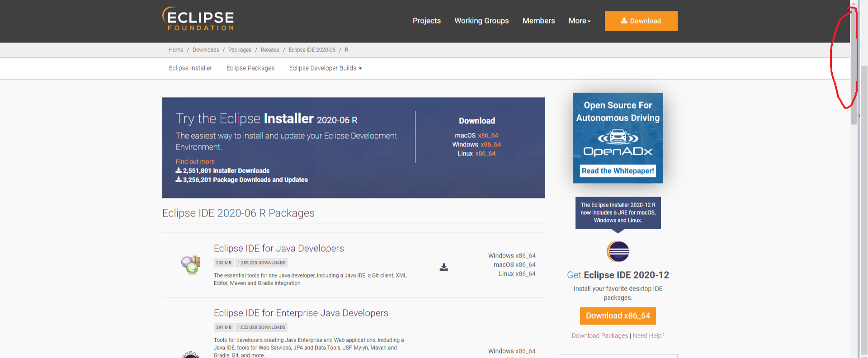Click the Download x86_64 button

(618, 316)
